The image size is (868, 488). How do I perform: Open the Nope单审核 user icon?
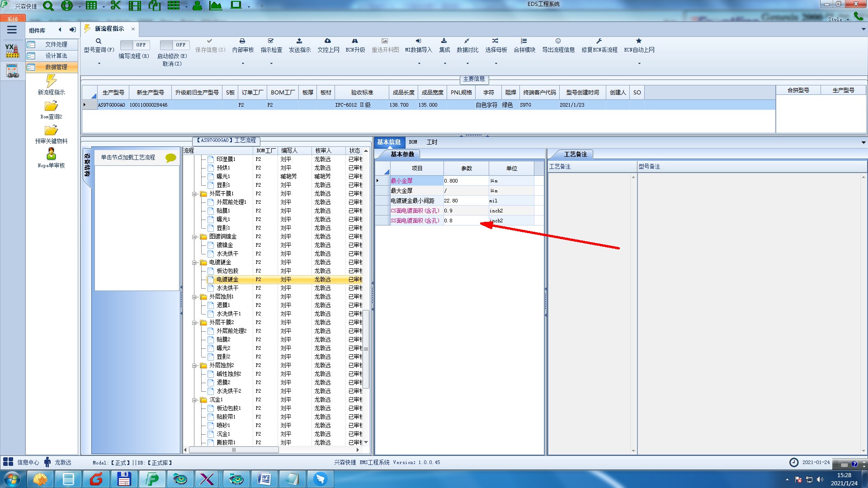pyautogui.click(x=51, y=154)
